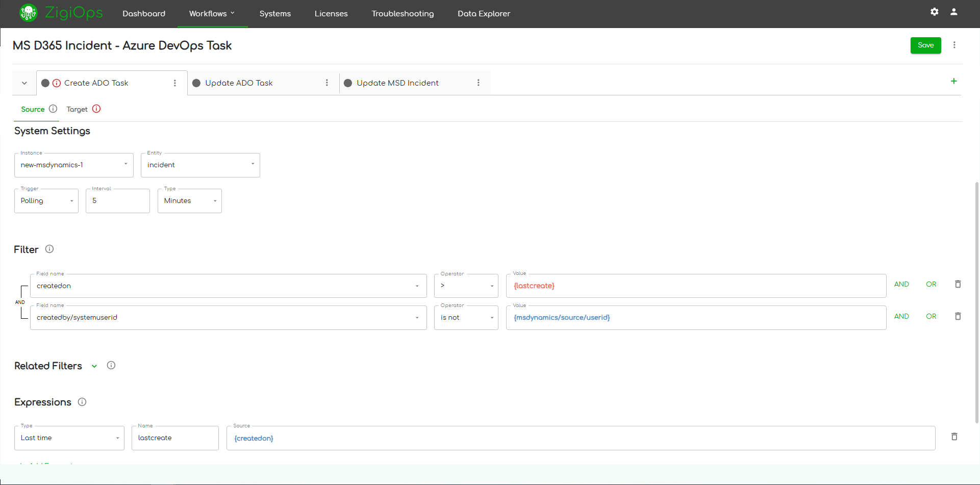Delete the createdby/systemuserid filter row
The width and height of the screenshot is (980, 485).
point(958,316)
